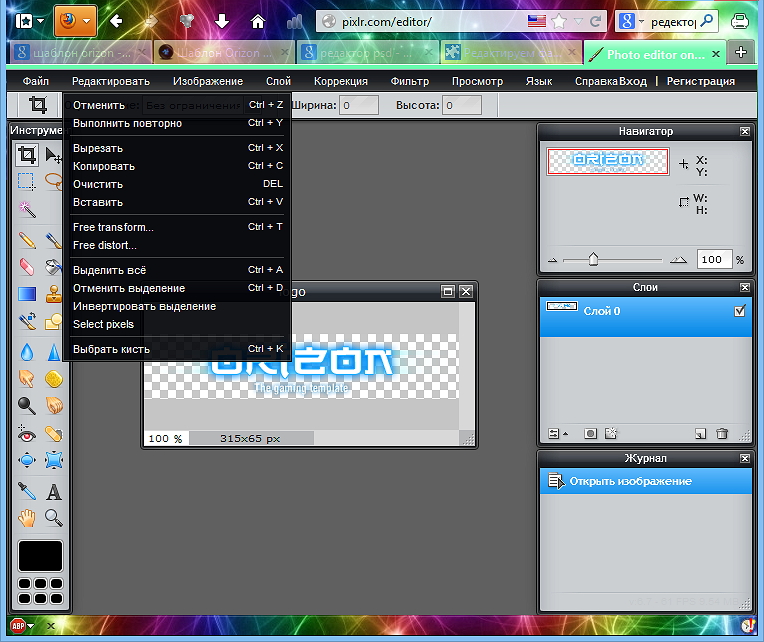Click the Navigator zoom slider handle
The image size is (764, 642).
click(593, 259)
